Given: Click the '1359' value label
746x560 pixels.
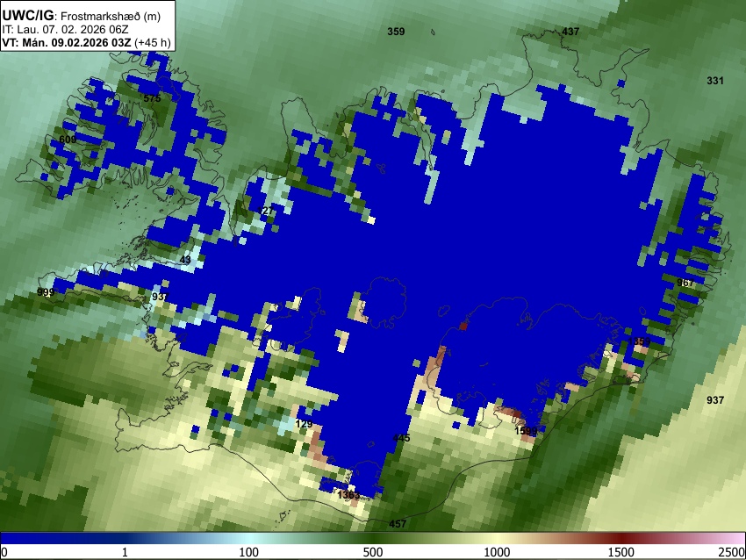Looking at the screenshot, I should coord(639,341).
